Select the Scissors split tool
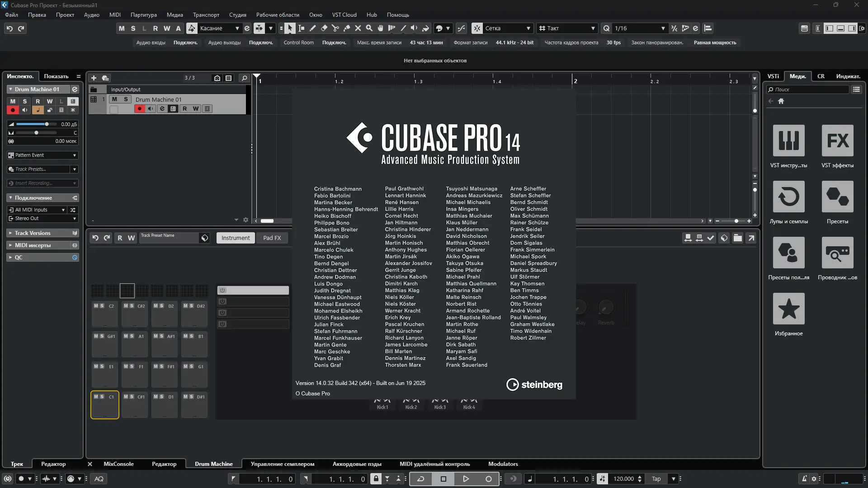This screenshot has height=488, width=868. [335, 28]
